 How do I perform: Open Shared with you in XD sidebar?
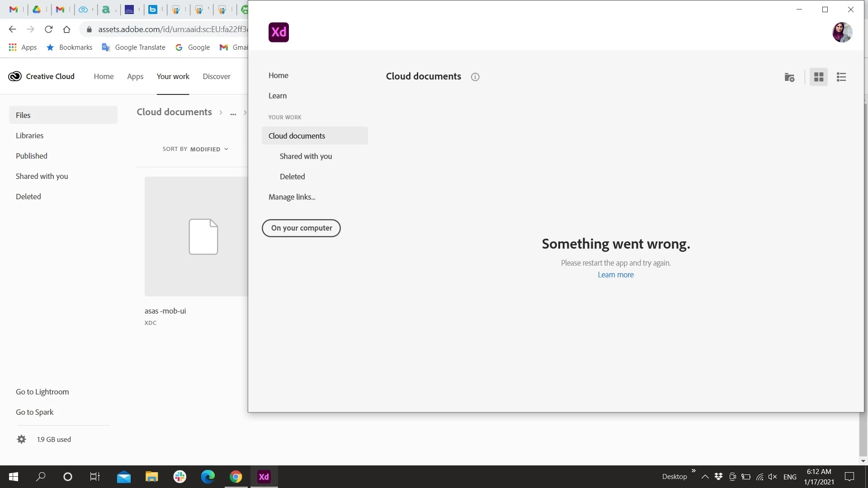(306, 156)
